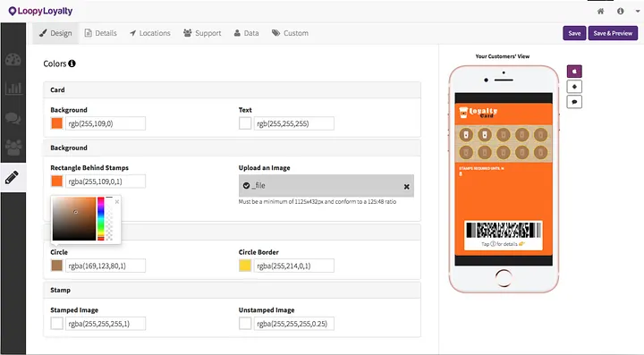This screenshot has width=644, height=355.
Task: Select the Apple preview icon button
Action: [x=574, y=72]
